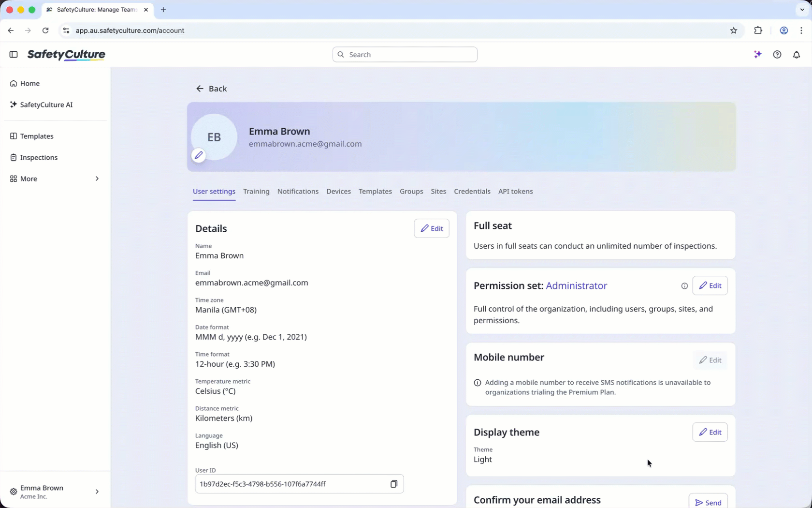Show permission set info icon
Screen dimensions: 812x508
point(684,286)
